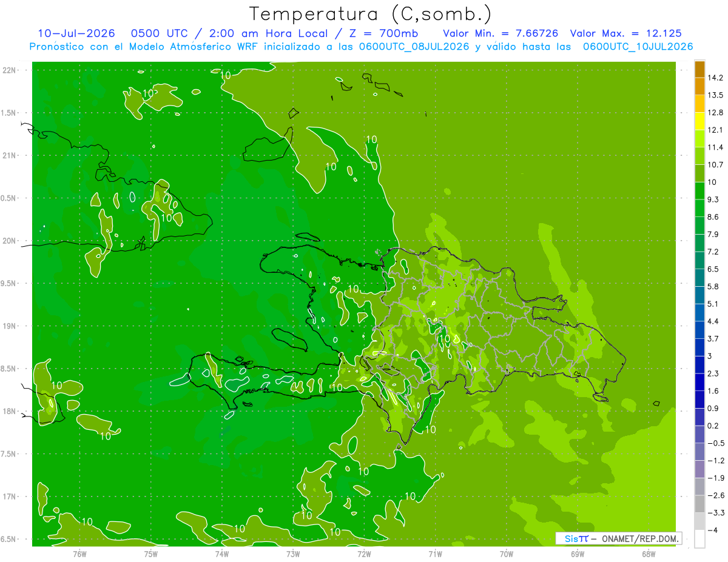Click the '21N' latitude axis label

[x=10, y=156]
